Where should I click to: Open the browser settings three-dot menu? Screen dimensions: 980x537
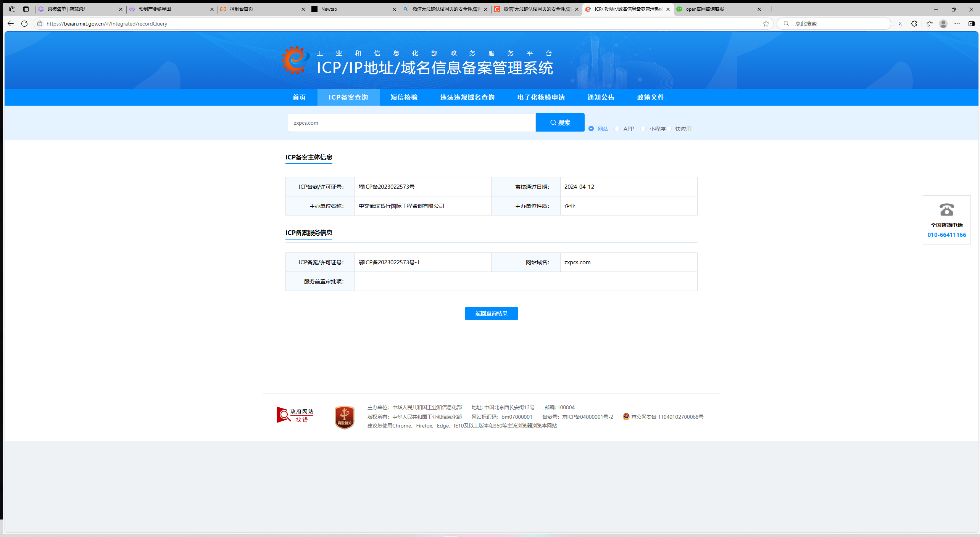[x=957, y=24]
